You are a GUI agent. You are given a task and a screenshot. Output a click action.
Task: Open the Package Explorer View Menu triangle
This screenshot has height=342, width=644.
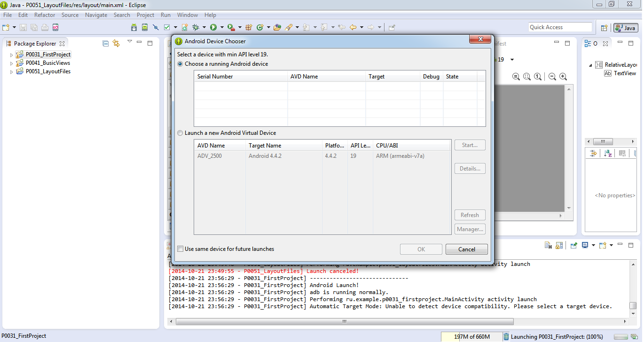(x=130, y=42)
